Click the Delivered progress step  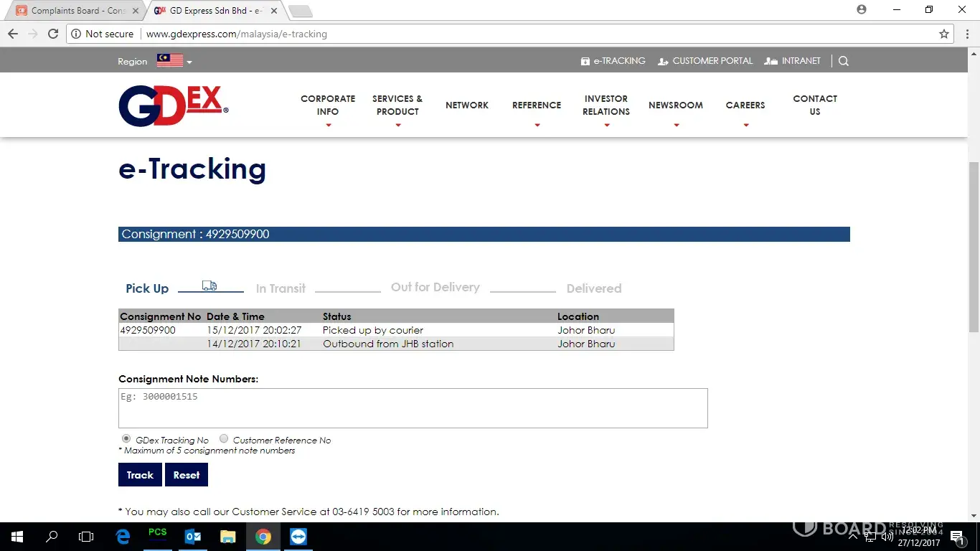tap(594, 288)
